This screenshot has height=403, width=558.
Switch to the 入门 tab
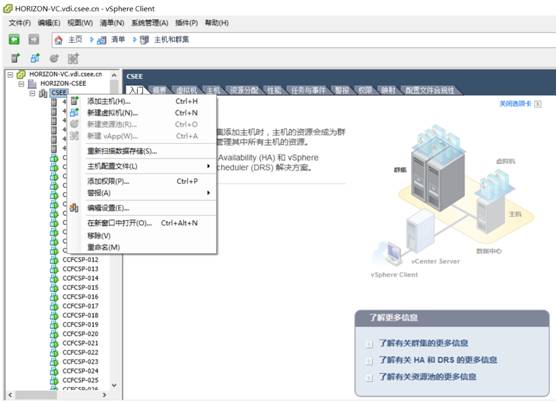(x=136, y=90)
